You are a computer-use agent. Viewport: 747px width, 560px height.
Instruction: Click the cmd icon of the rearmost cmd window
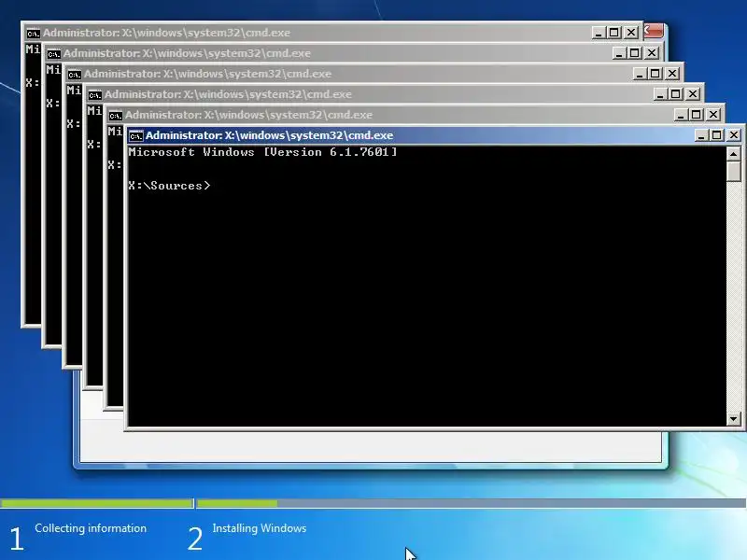point(33,34)
